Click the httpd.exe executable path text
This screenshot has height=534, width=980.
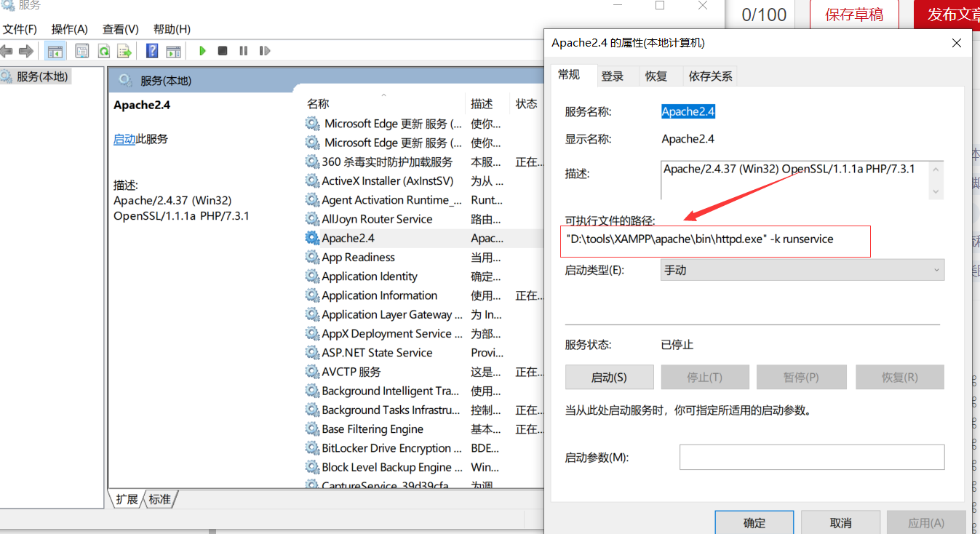pyautogui.click(x=700, y=239)
